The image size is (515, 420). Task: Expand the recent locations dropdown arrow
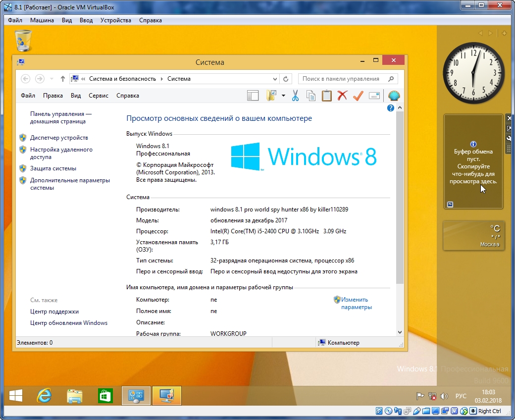pos(51,79)
